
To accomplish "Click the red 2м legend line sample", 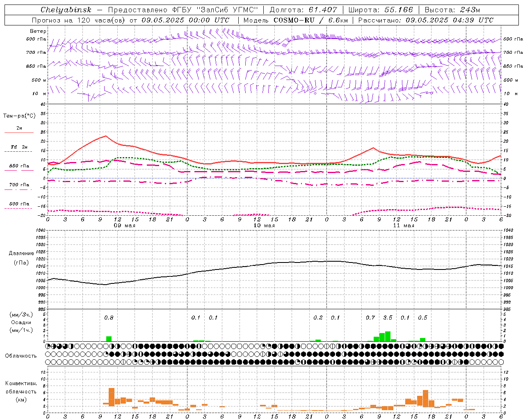I will tap(19, 132).
